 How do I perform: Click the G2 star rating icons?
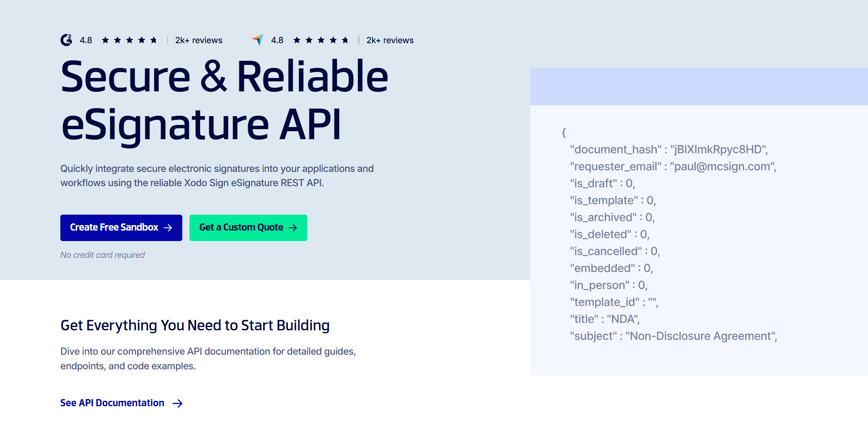pyautogui.click(x=129, y=40)
